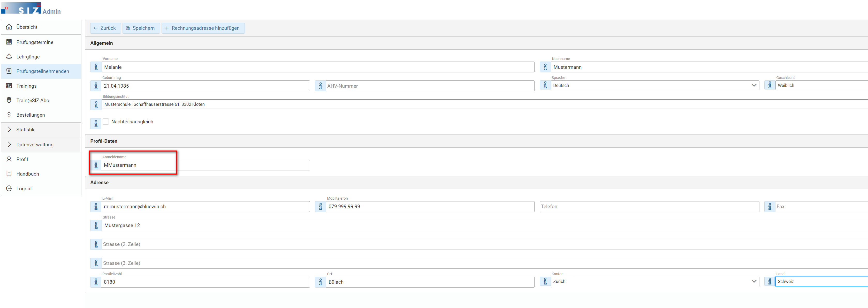The width and height of the screenshot is (868, 308).
Task: Click the info icon beside Sprache dropdown
Action: (x=545, y=85)
